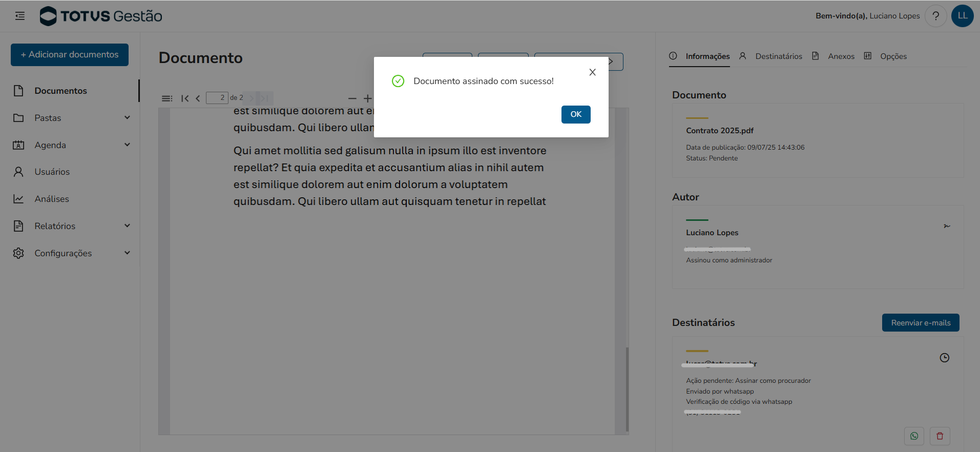Zoom in the document with plus

pos(367,98)
